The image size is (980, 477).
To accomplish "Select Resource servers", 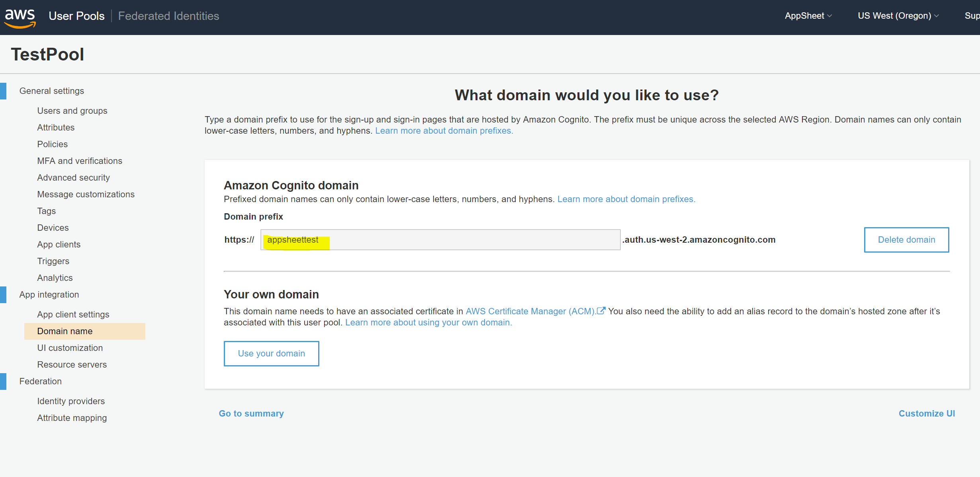I will pyautogui.click(x=72, y=364).
